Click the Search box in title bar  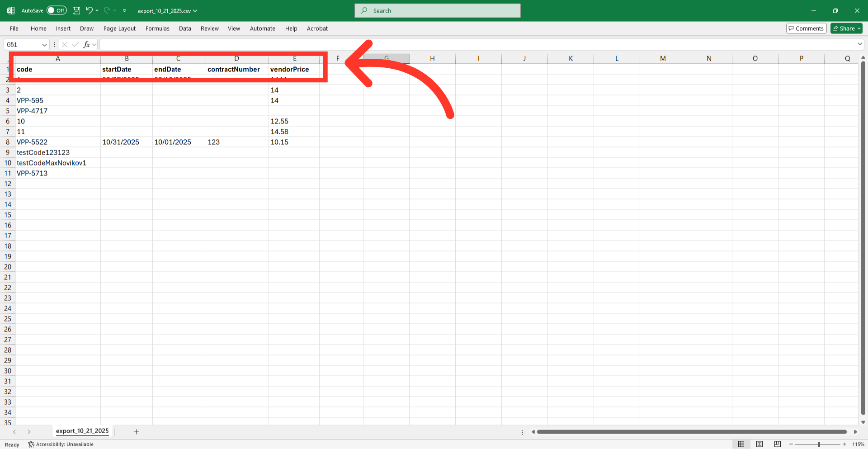437,10
